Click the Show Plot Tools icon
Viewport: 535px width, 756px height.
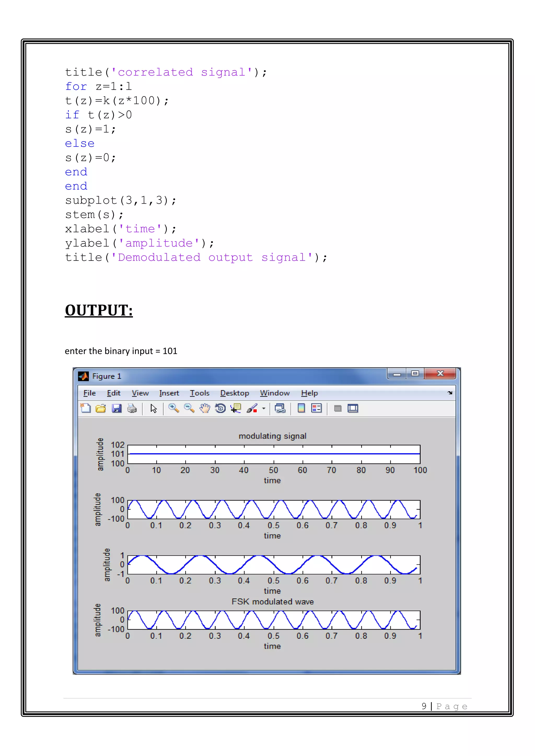click(353, 408)
